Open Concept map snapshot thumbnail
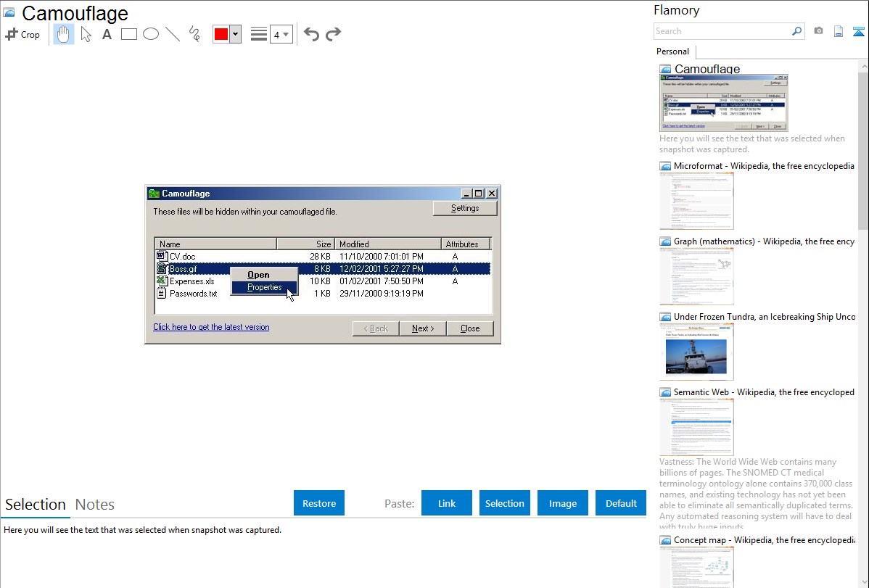The width and height of the screenshot is (869, 588). click(696, 566)
